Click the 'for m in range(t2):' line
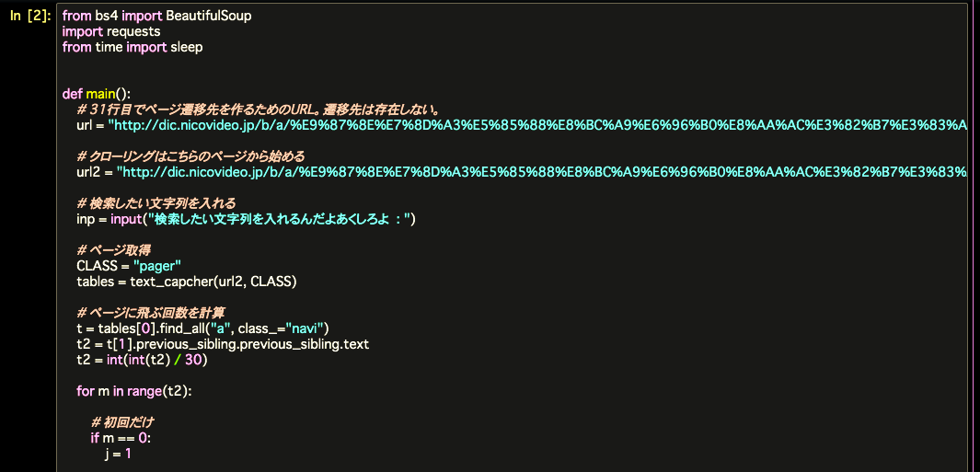The width and height of the screenshot is (980, 472). coord(134,391)
